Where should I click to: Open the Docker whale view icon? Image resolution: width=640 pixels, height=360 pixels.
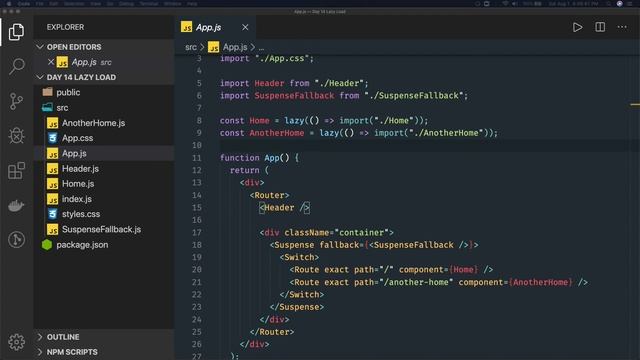[16, 205]
